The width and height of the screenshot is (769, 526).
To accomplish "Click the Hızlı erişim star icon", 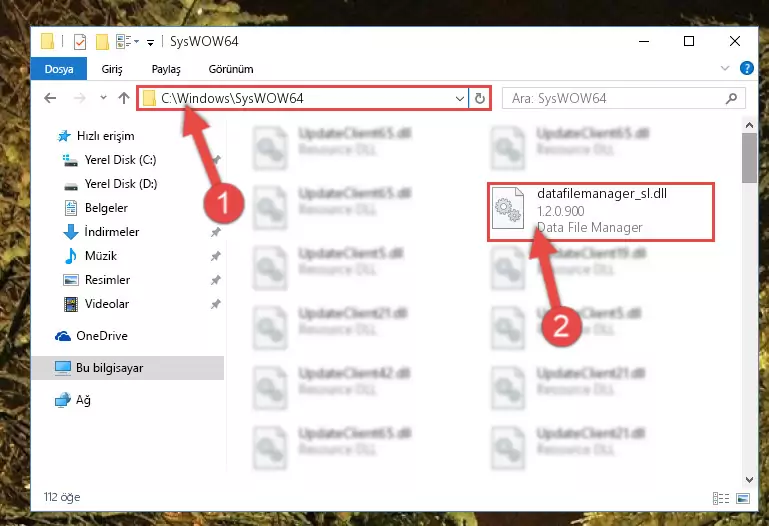I will (64, 136).
